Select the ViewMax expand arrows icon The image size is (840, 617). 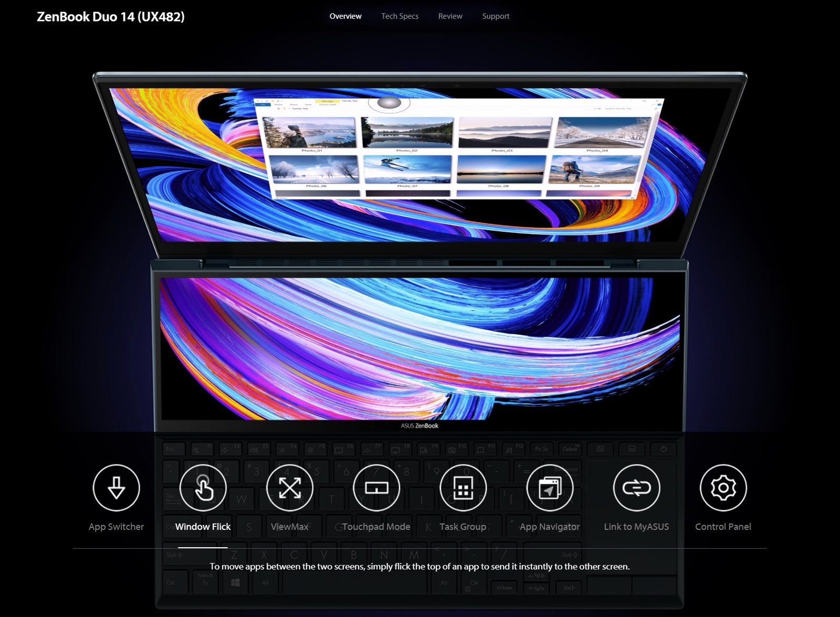[290, 487]
